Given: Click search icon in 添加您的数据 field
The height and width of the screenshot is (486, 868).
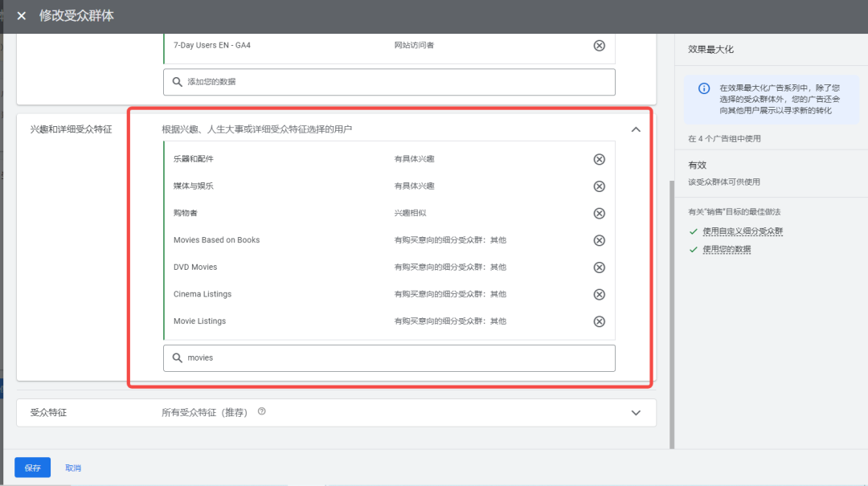Looking at the screenshot, I should click(177, 82).
